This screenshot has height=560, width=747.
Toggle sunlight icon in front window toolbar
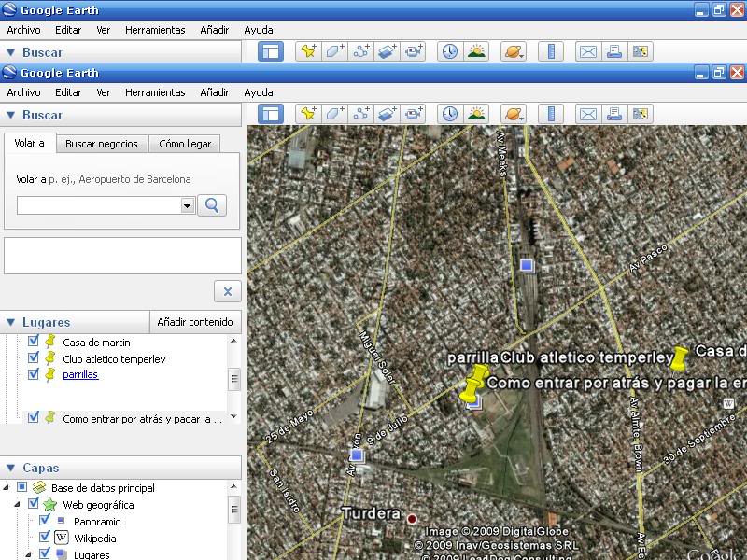[476, 114]
